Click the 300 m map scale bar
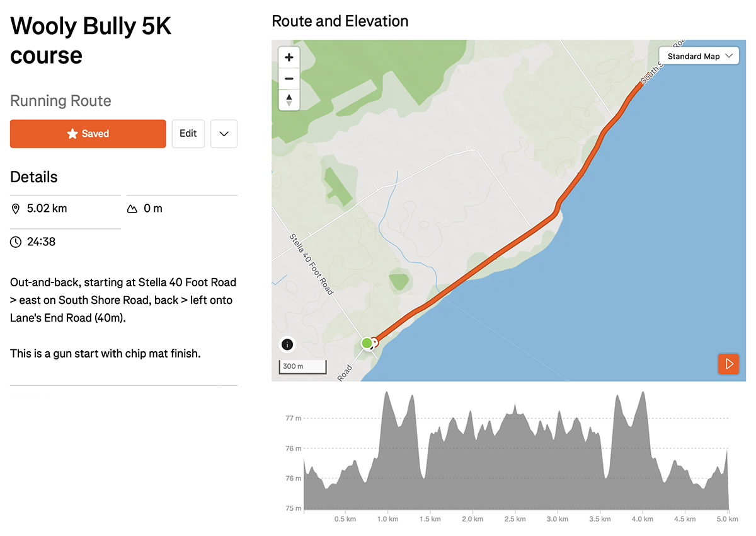Image resolution: width=756 pixels, height=536 pixels. 302,366
